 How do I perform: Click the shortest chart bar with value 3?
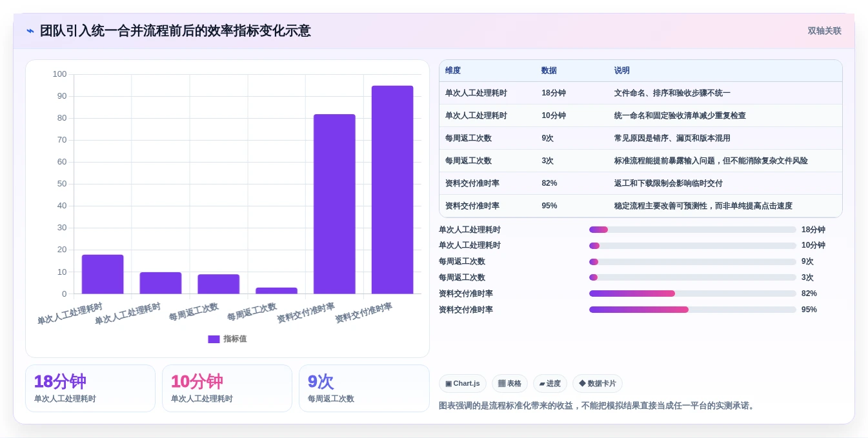click(x=276, y=291)
